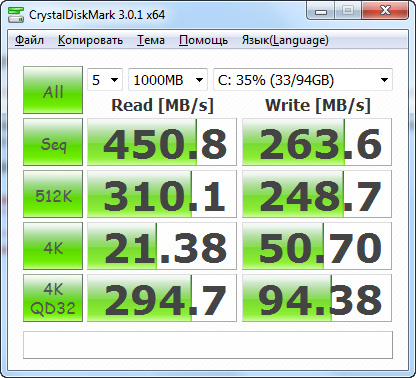416x378 pixels.
Task: Open the Копировать menu
Action: coord(90,40)
